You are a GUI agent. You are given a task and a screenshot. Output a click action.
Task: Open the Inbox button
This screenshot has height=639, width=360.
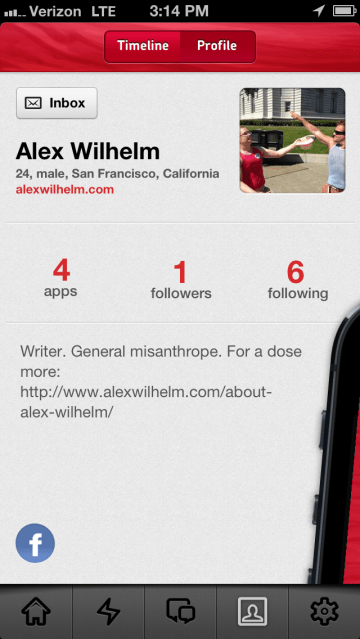coord(57,103)
